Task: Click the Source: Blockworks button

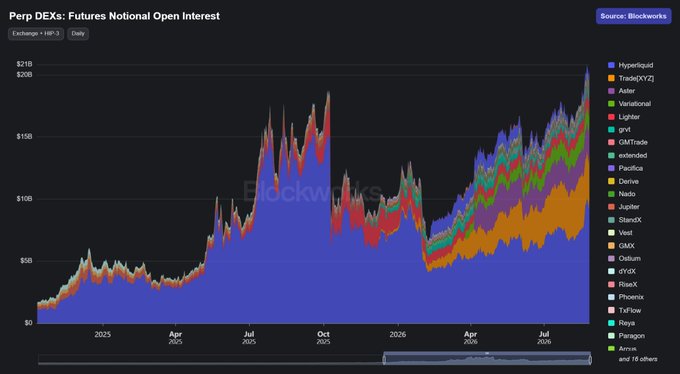Action: point(633,16)
